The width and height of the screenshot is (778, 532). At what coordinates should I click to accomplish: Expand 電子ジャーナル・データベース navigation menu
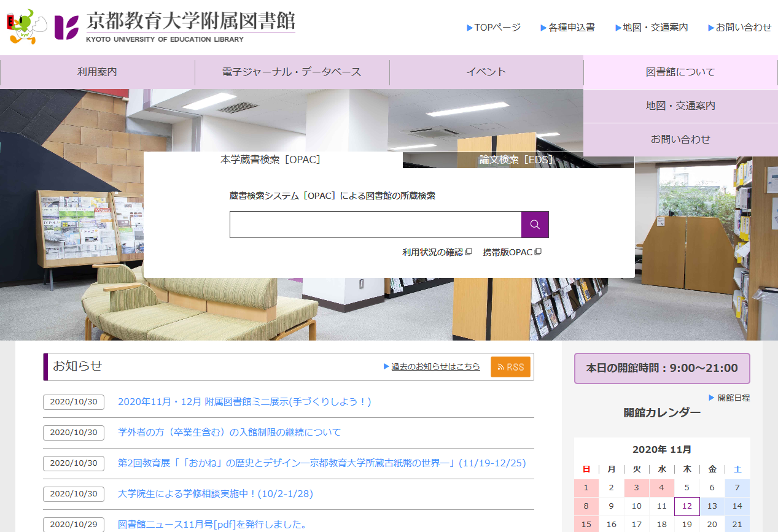pyautogui.click(x=292, y=72)
